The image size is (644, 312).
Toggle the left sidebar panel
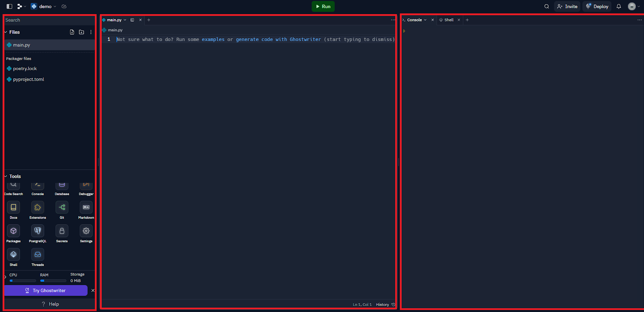coord(9,6)
